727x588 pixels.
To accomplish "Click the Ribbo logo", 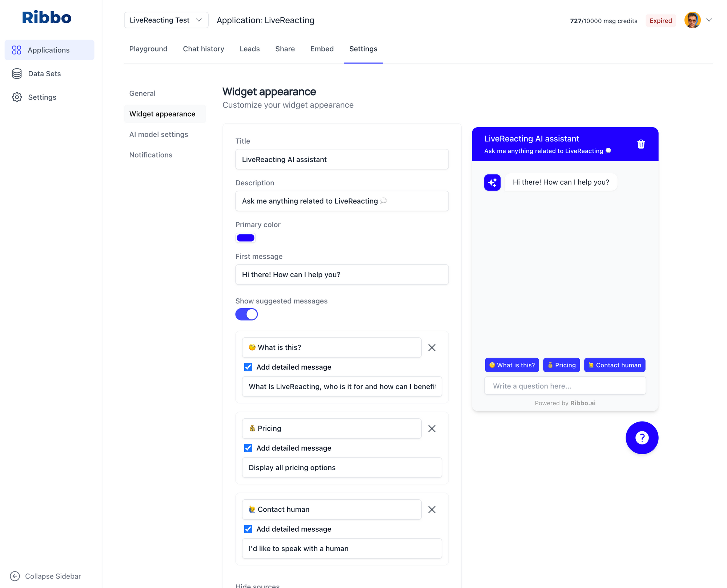I will [x=47, y=17].
